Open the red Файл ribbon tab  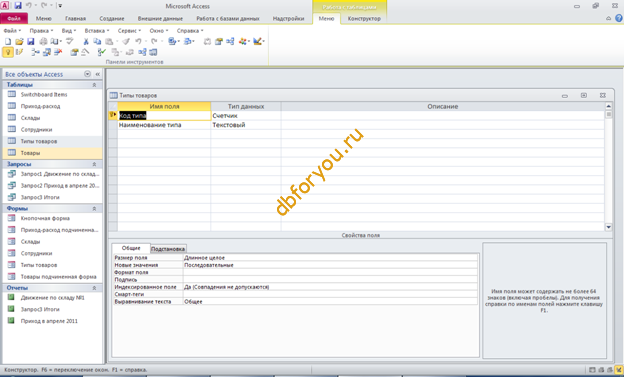coord(14,18)
